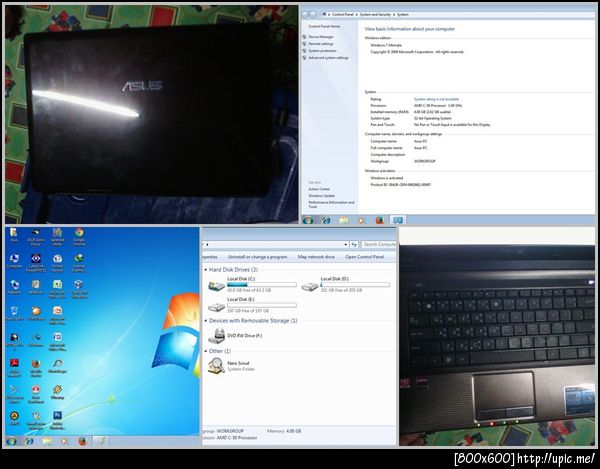
Task: Open the Recycle Bin on desktop
Action: coord(14,313)
